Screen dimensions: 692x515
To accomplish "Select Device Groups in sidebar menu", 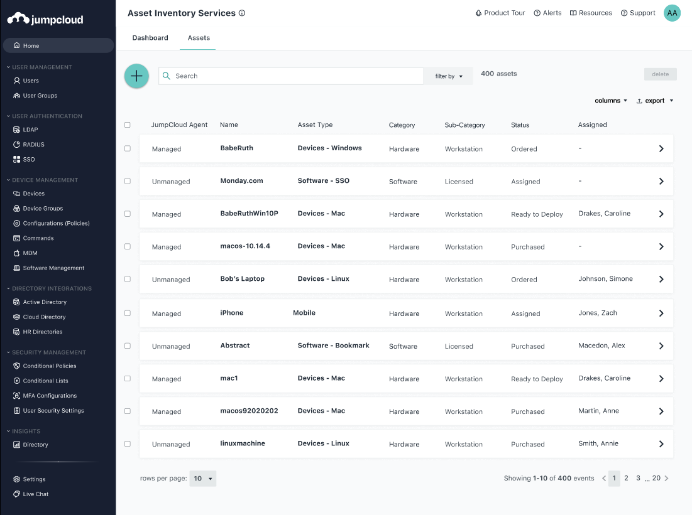I will pos(42,208).
